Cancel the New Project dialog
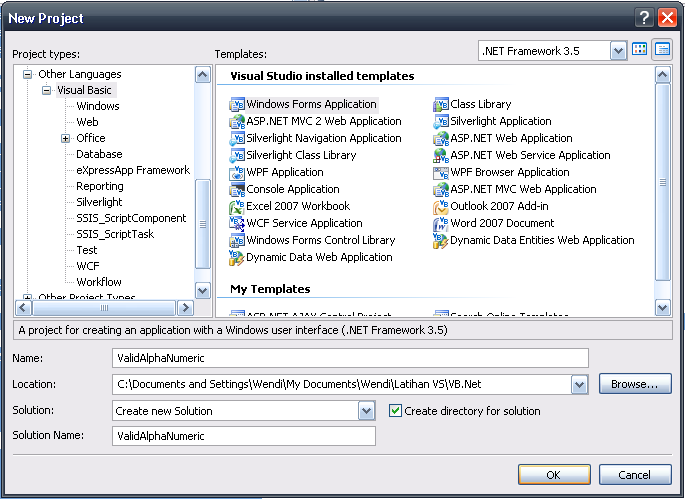The width and height of the screenshot is (685, 499). pos(635,475)
